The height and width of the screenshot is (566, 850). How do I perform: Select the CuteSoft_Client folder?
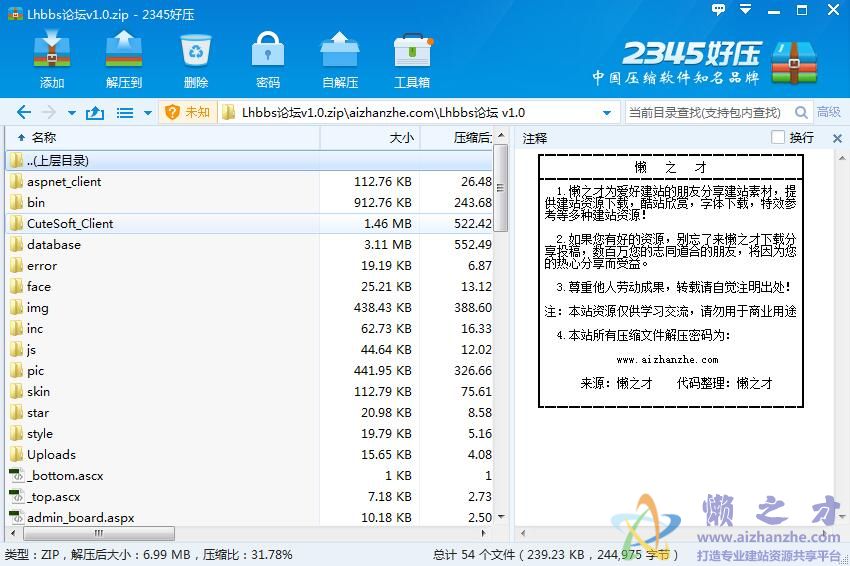click(x=249, y=223)
